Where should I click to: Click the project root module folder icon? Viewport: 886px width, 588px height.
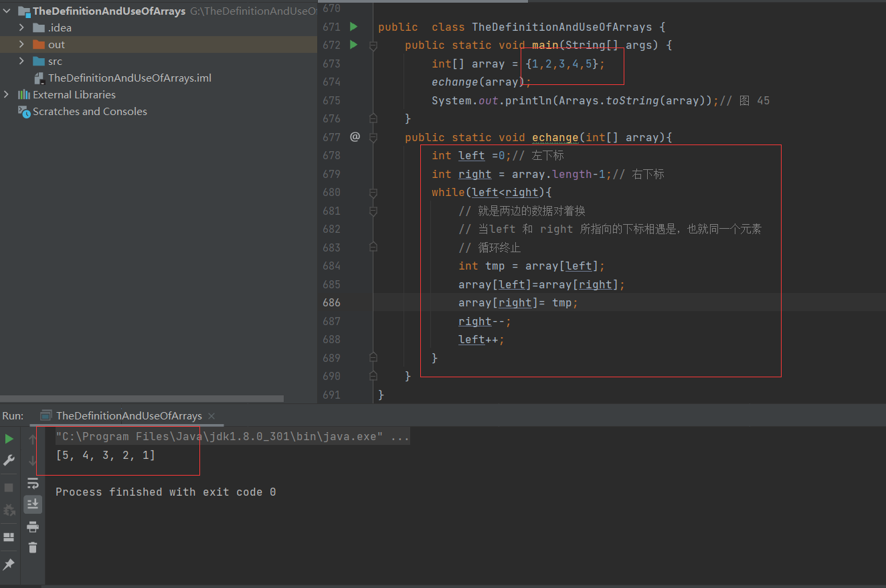click(24, 11)
